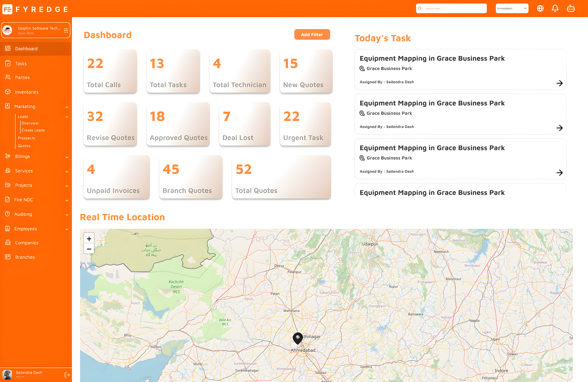Viewport: 588px width, 382px height.
Task: Zoom in on the map
Action: tap(89, 239)
